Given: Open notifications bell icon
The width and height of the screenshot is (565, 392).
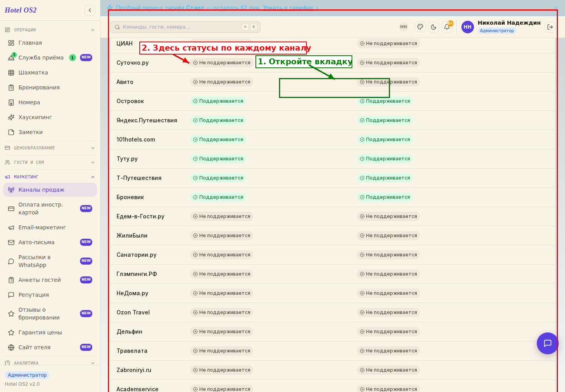Looking at the screenshot, I should [x=447, y=27].
